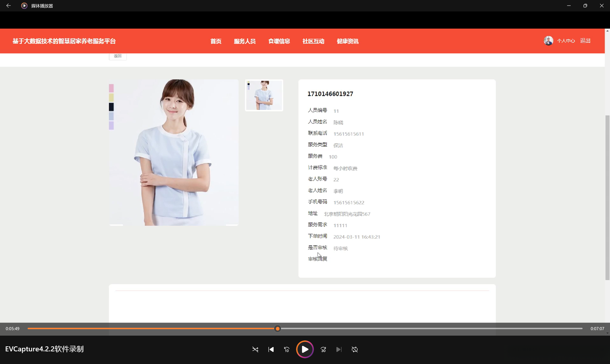The height and width of the screenshot is (364, 610).
Task: Toggle shuffle playback icon
Action: point(255,349)
